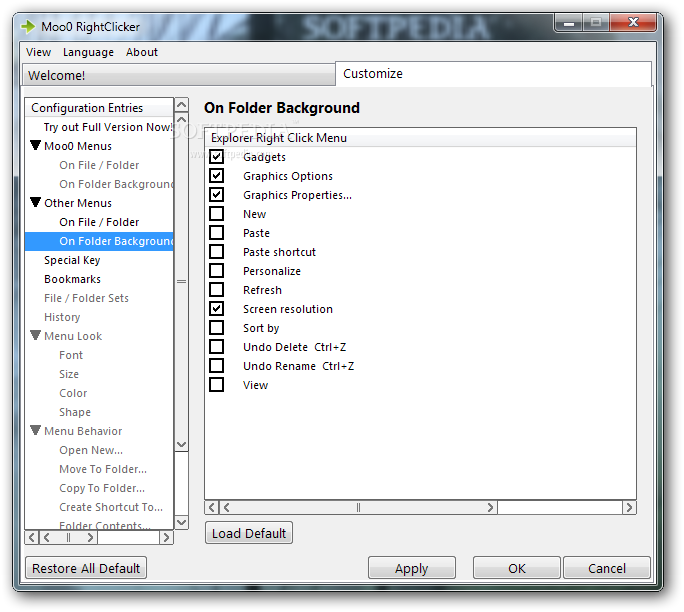Click Try out Full Version Now! entry
The image size is (684, 612).
pyautogui.click(x=108, y=127)
